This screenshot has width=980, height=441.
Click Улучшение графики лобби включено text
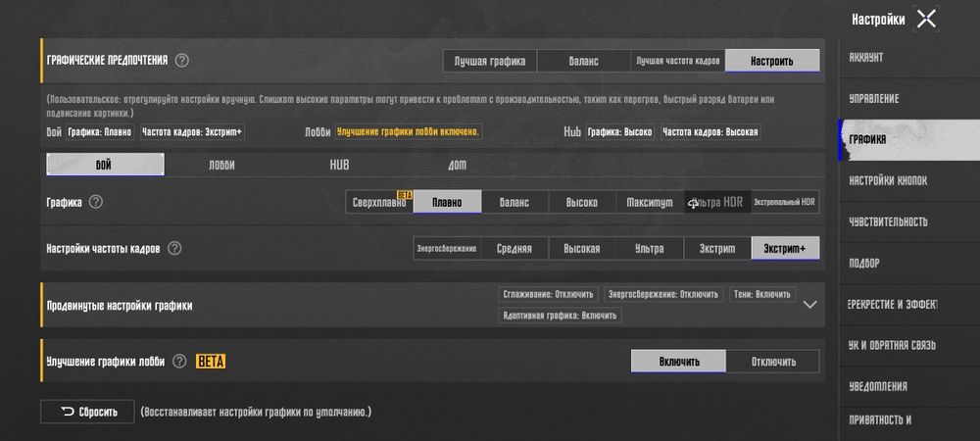(408, 132)
